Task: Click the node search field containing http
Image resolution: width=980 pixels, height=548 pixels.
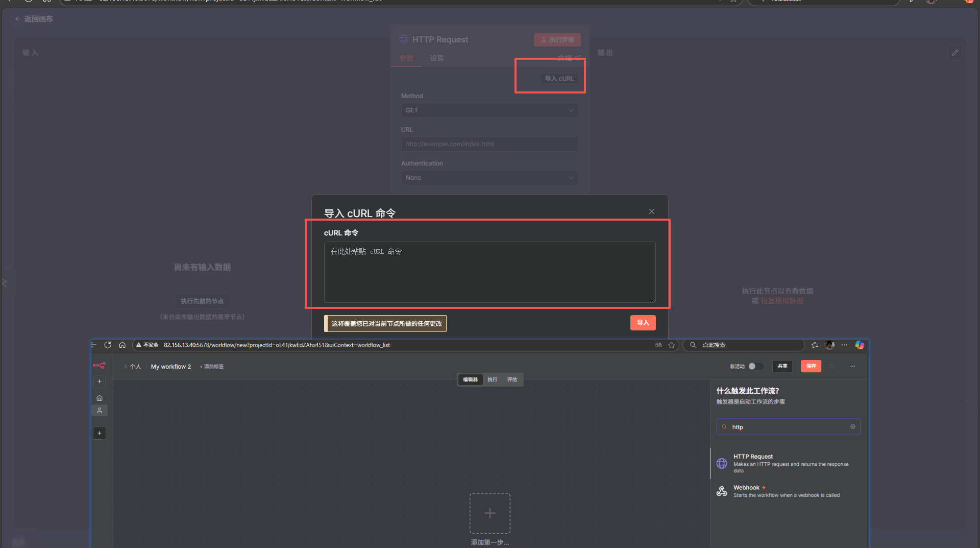Action: [788, 427]
